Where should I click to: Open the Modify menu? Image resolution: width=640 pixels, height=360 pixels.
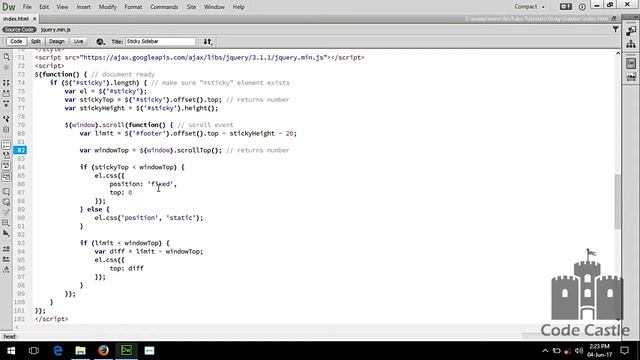107,7
